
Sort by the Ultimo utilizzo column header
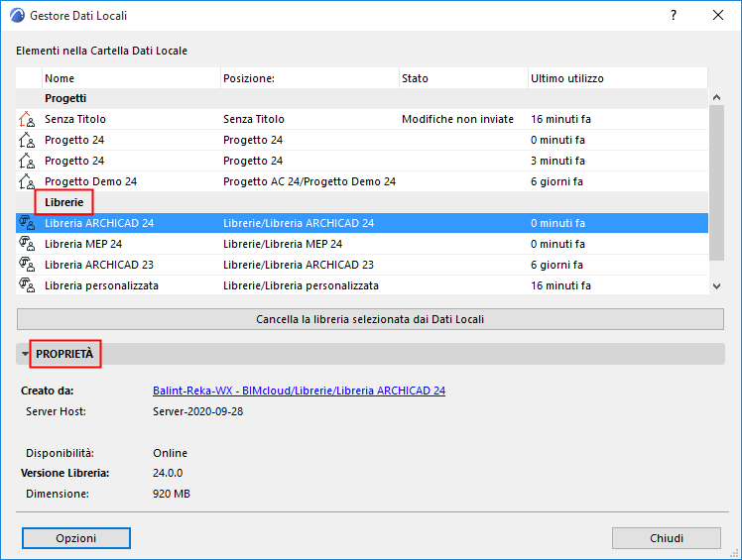tap(618, 78)
